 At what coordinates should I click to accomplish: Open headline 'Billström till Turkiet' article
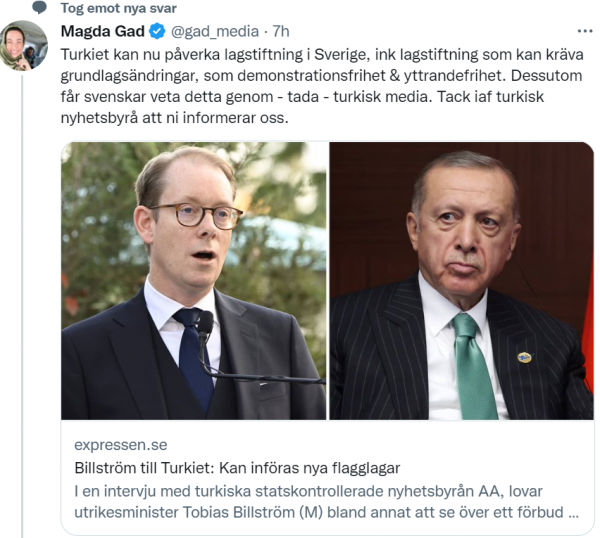(237, 468)
